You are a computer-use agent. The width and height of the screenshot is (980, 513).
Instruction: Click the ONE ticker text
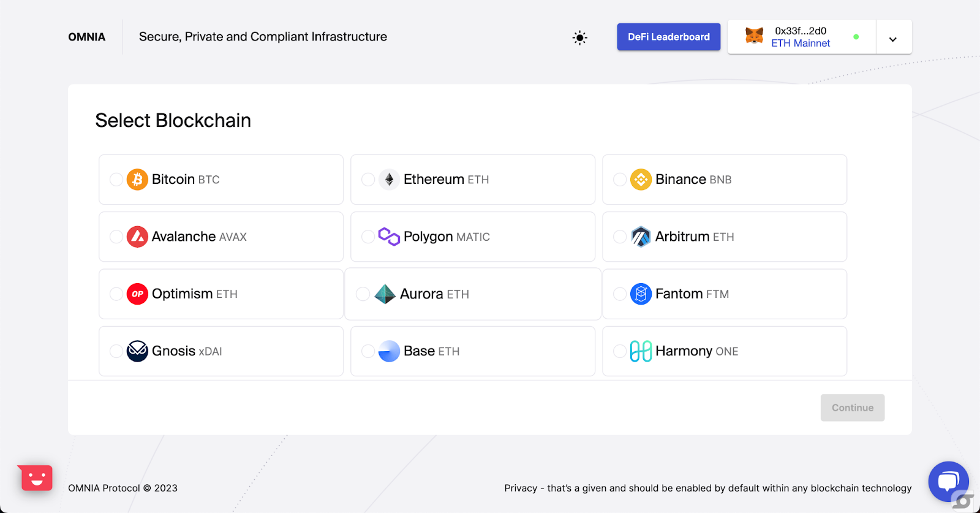point(727,352)
